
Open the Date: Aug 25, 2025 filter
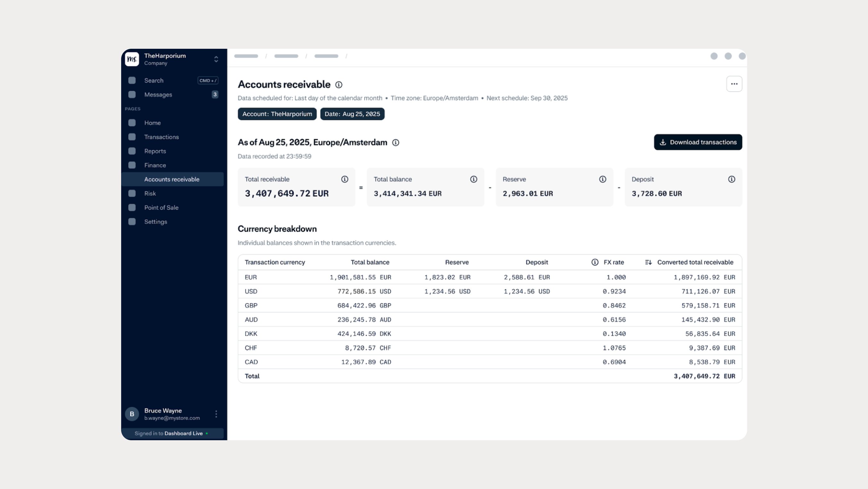pyautogui.click(x=352, y=114)
